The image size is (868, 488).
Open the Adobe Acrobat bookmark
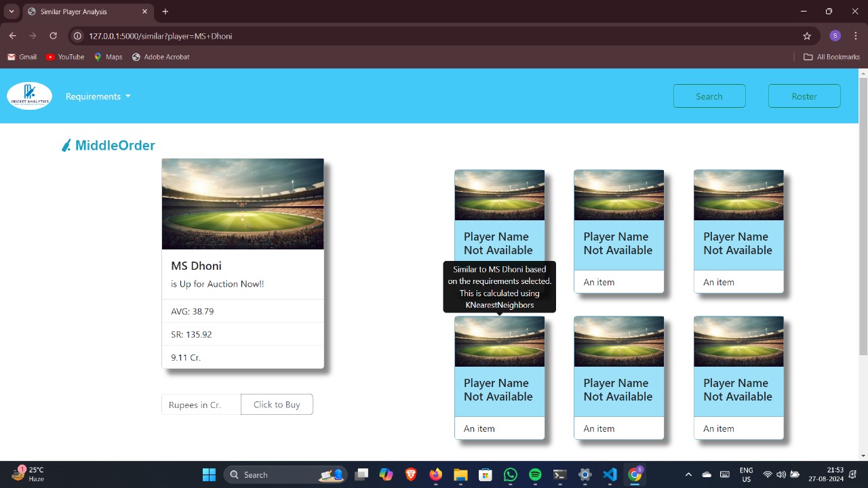pos(161,57)
